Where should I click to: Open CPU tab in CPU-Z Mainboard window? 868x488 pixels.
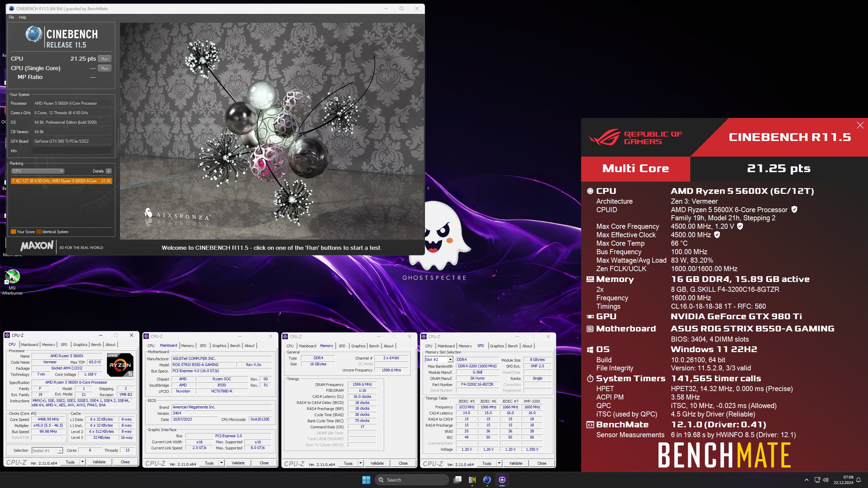pos(151,346)
